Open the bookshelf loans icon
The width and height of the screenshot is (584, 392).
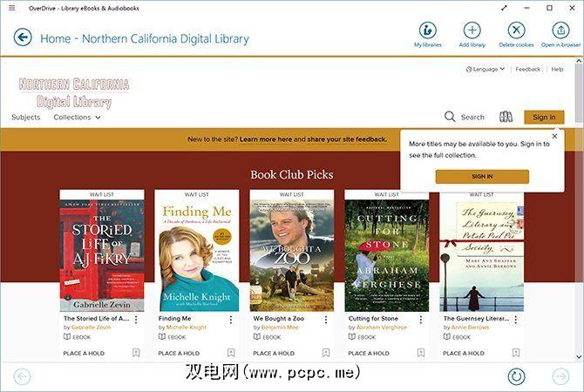(506, 117)
